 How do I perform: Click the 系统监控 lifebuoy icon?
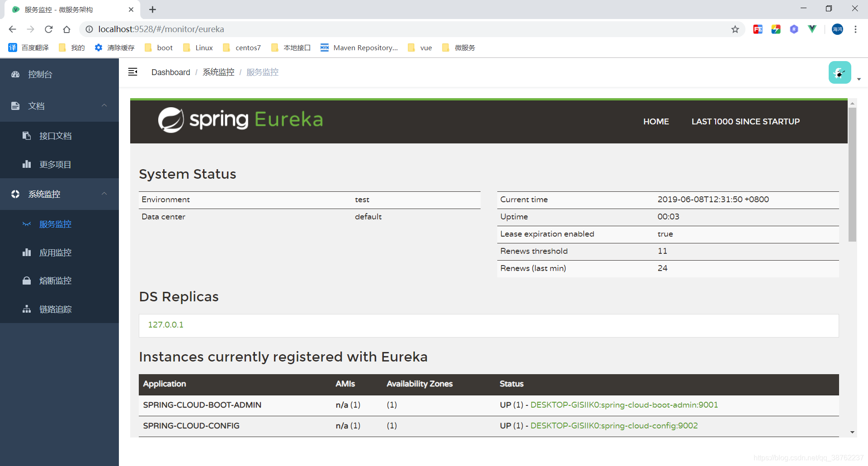(15, 194)
